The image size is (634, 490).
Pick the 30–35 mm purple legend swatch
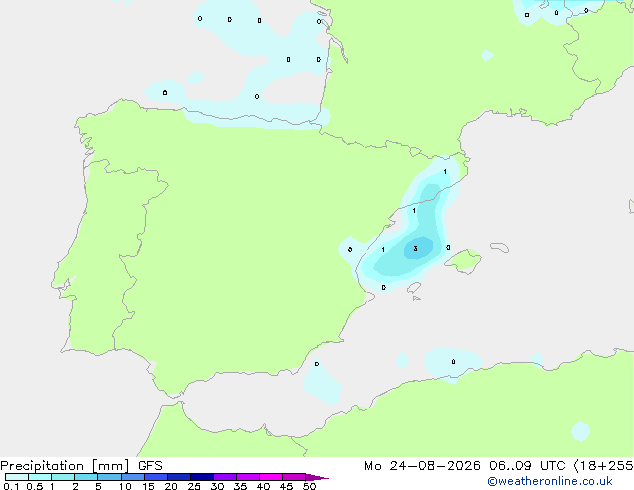click(225, 477)
